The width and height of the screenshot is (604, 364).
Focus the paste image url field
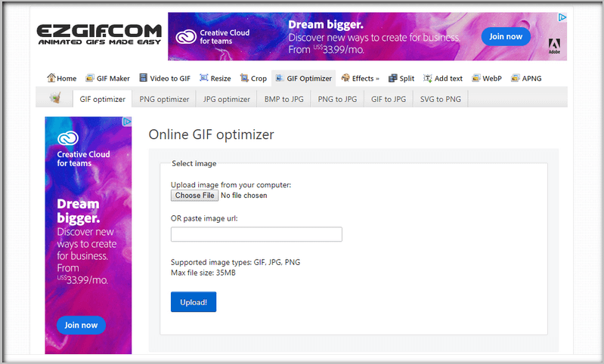[256, 234]
